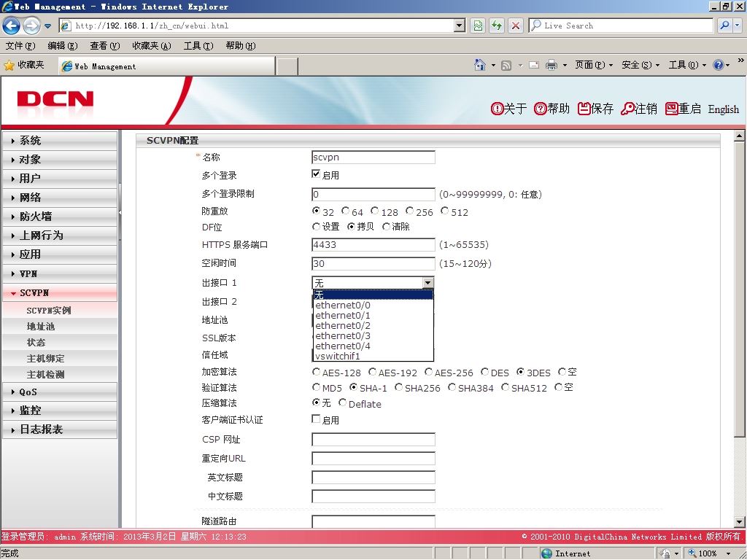Choose vswitchif1 from the list

[x=373, y=356]
